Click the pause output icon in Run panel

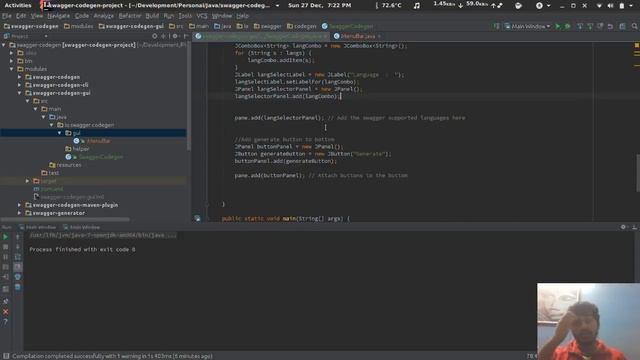5,257
